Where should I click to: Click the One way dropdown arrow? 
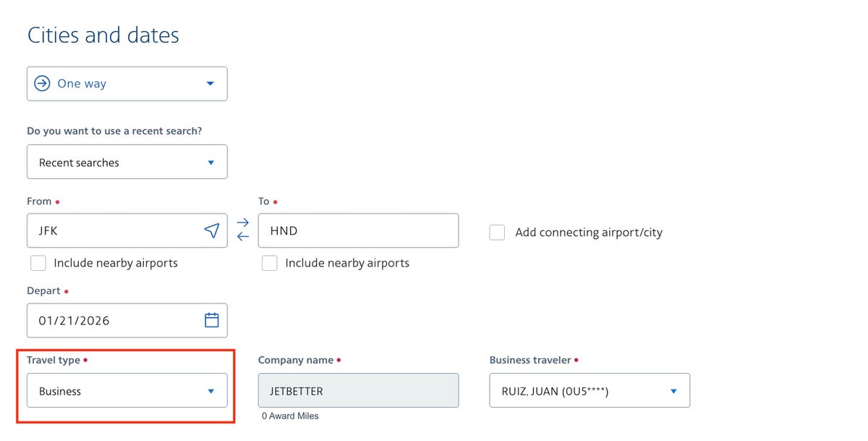(x=210, y=84)
